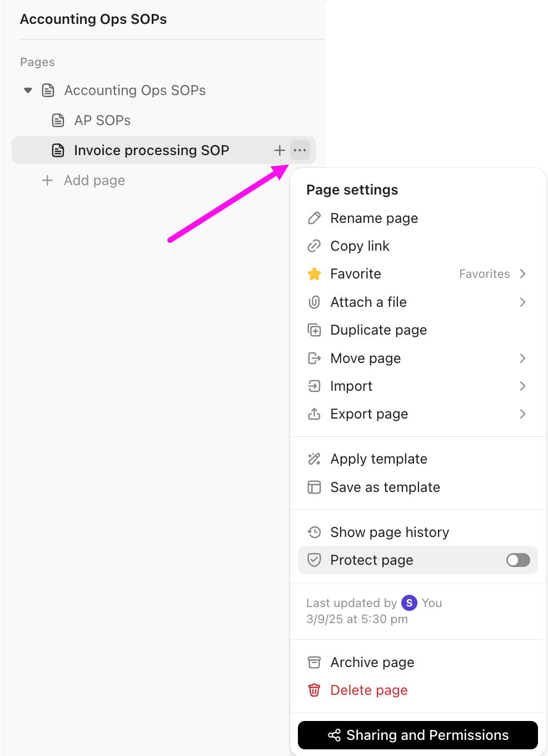Click the purple S user avatar badge

point(409,603)
